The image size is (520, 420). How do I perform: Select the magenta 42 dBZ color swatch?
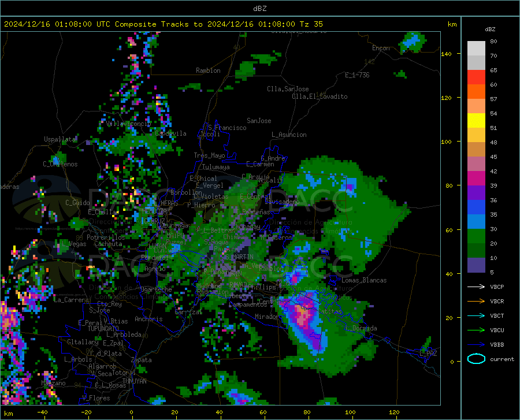(476, 179)
